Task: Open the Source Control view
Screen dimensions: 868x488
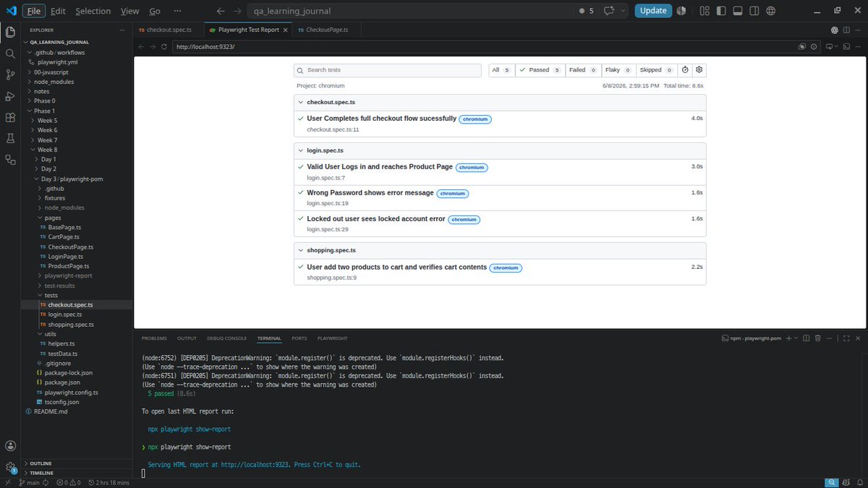Action: point(10,74)
